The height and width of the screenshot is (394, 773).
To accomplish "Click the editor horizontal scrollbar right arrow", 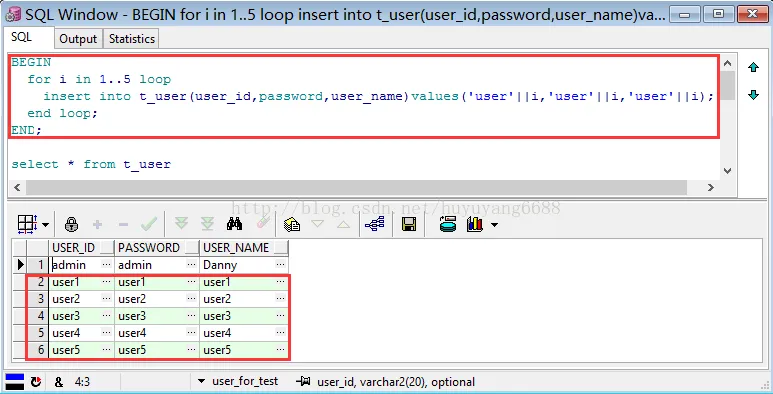I will click(x=711, y=187).
